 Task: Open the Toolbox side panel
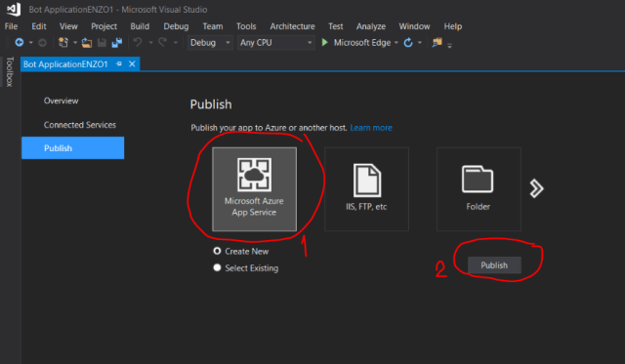10,71
